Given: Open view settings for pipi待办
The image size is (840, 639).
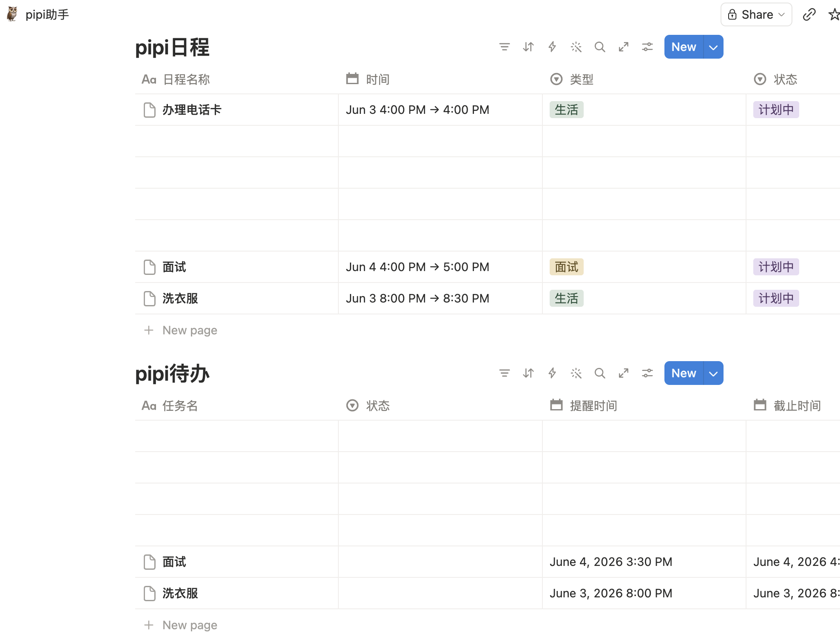Looking at the screenshot, I should coord(647,373).
